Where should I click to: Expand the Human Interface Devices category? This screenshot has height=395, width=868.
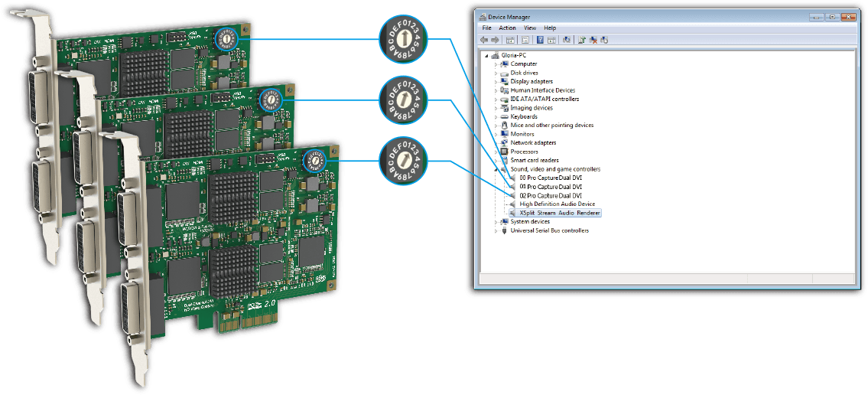point(496,90)
